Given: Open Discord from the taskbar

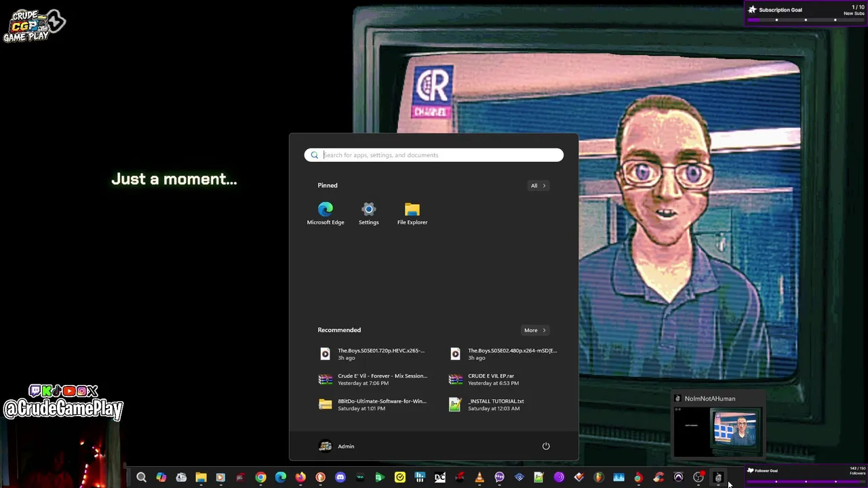Looking at the screenshot, I should (x=340, y=478).
